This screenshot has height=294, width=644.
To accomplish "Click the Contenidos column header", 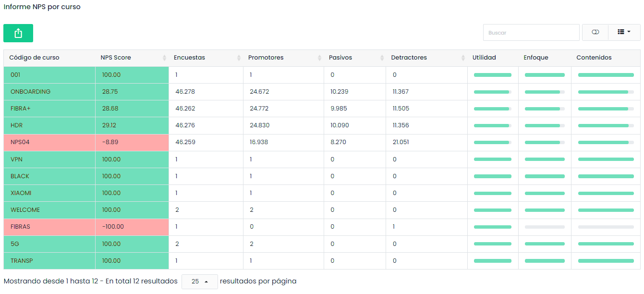I will point(594,58).
